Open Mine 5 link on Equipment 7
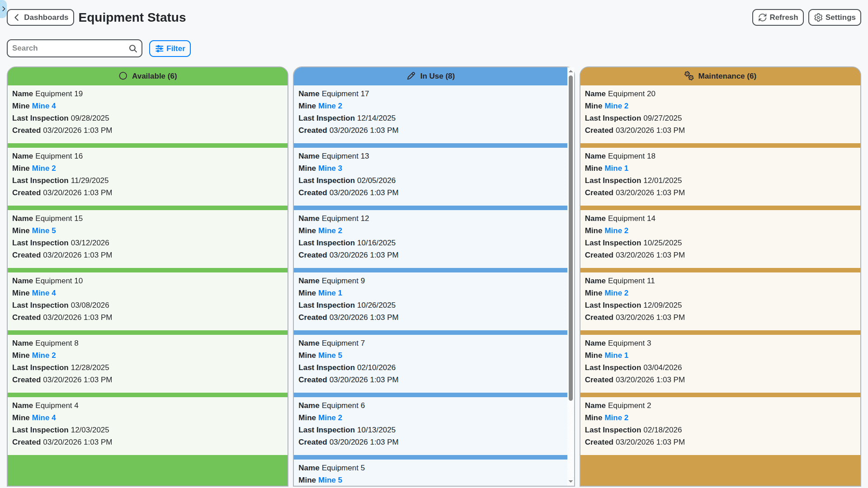 tap(330, 355)
